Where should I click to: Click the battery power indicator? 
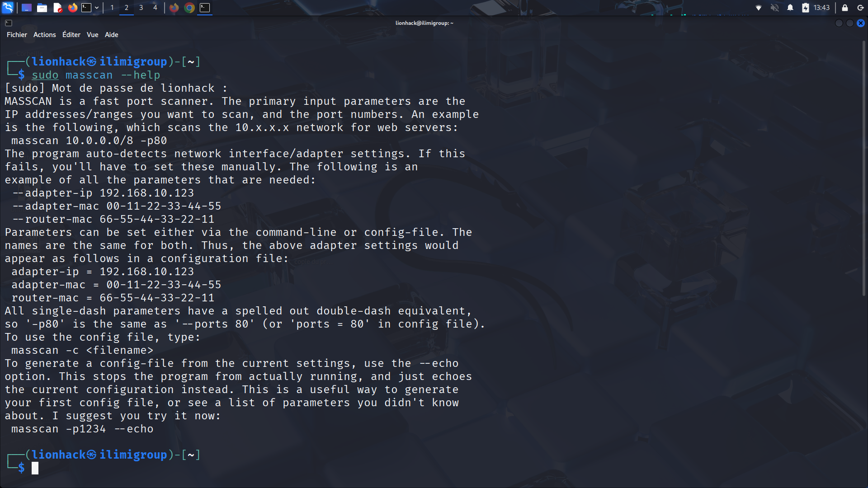(806, 8)
